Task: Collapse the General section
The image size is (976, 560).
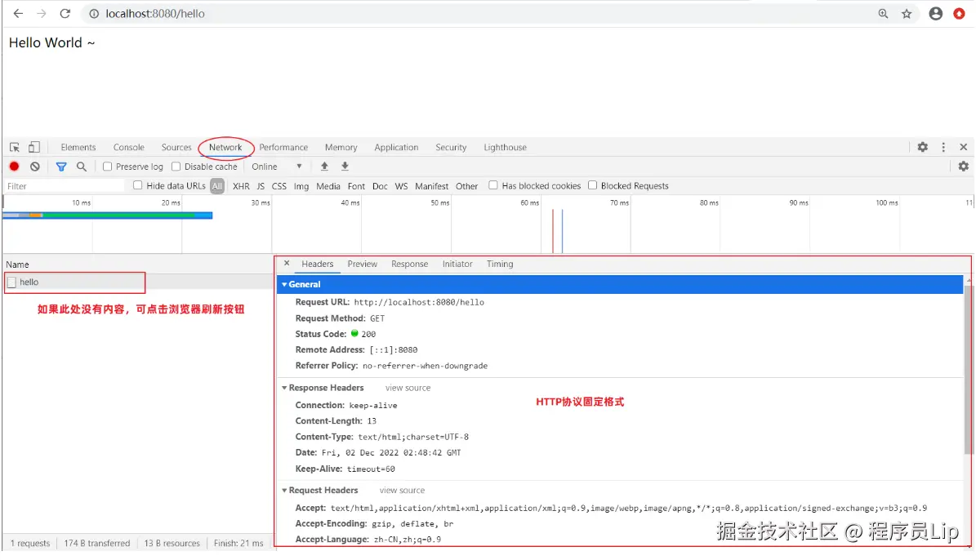Action: pos(284,284)
